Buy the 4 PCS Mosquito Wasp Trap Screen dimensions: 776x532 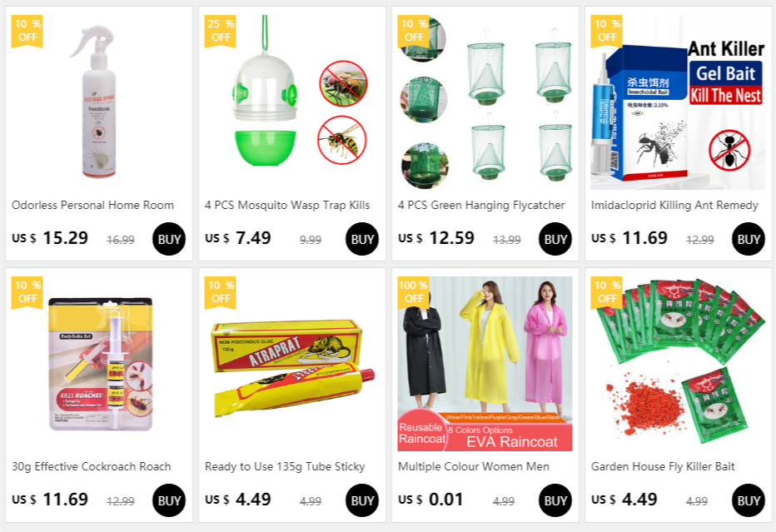[x=361, y=239]
